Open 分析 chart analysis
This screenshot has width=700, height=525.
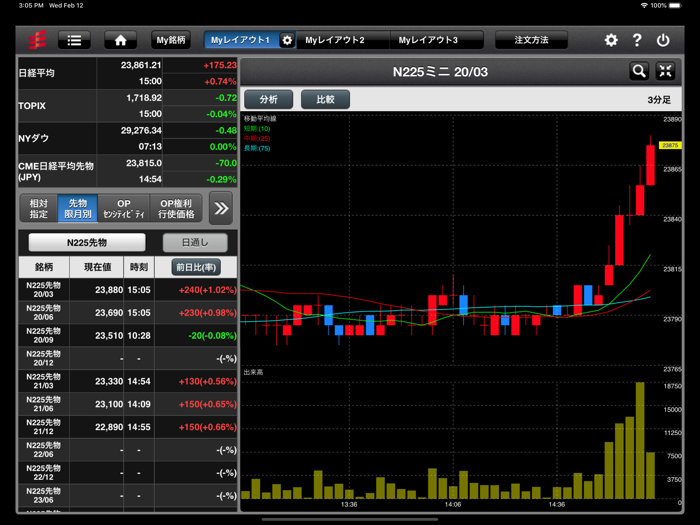coord(269,99)
